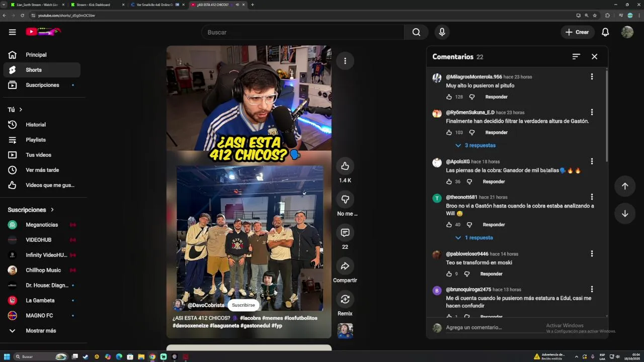Open options for MilagrosMonterola comment

click(x=592, y=76)
